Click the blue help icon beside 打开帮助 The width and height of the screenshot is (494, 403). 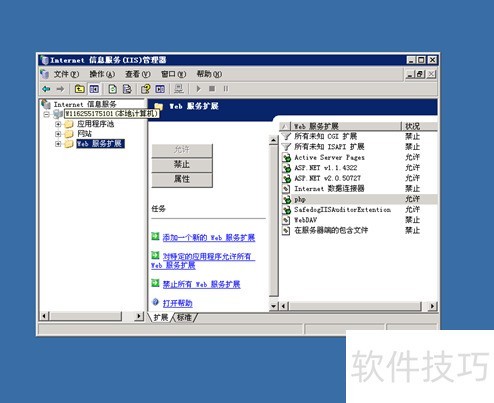pyautogui.click(x=155, y=302)
